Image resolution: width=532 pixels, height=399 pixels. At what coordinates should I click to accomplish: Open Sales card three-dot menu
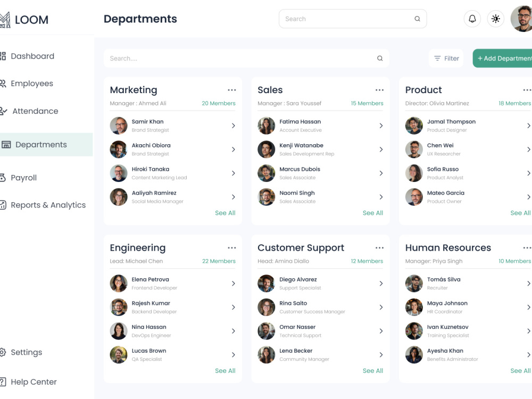coord(379,90)
